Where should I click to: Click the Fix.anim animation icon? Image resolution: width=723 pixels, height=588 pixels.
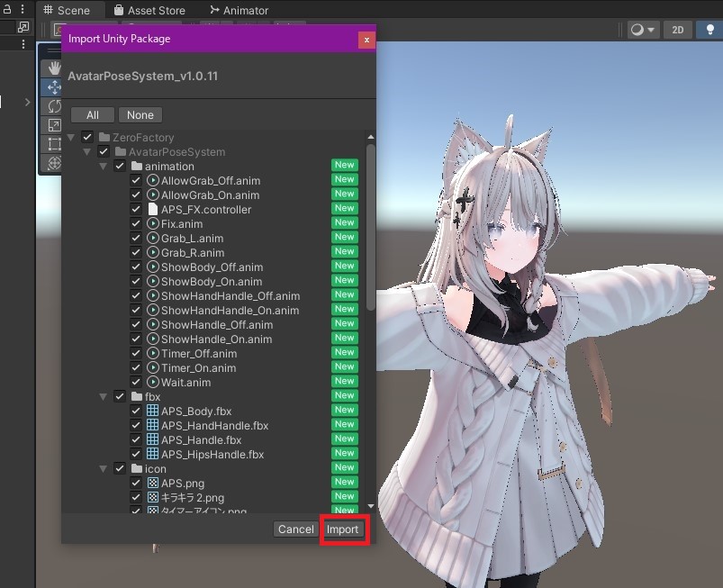(x=153, y=223)
